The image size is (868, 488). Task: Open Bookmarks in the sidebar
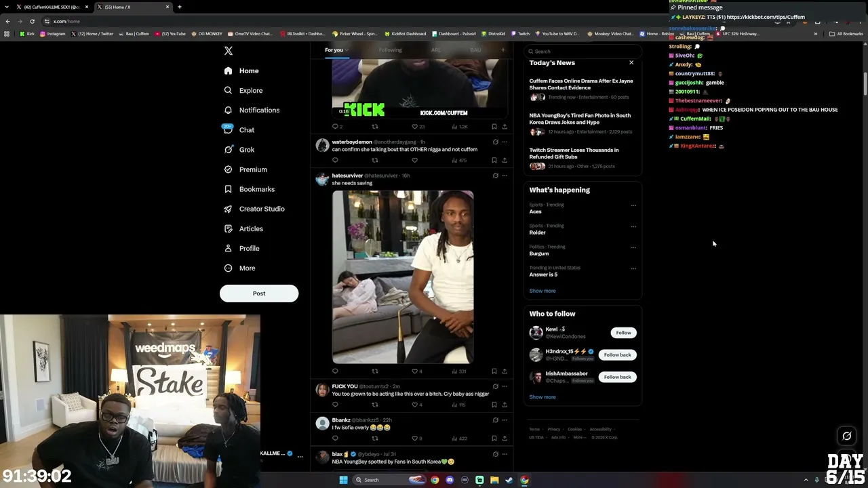pyautogui.click(x=249, y=189)
